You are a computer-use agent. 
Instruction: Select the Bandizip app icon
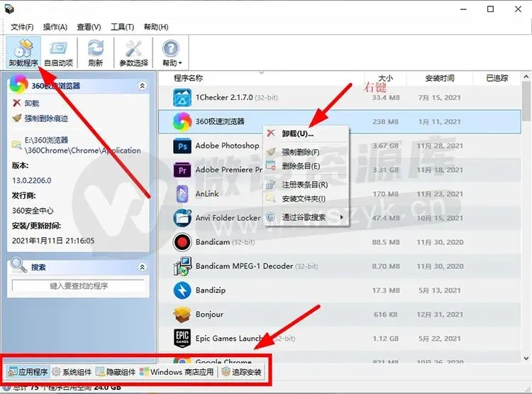point(182,290)
